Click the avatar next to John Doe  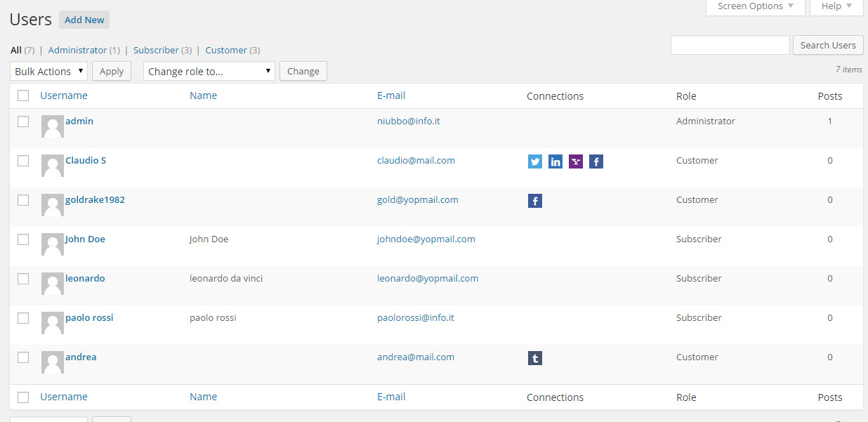tap(53, 244)
